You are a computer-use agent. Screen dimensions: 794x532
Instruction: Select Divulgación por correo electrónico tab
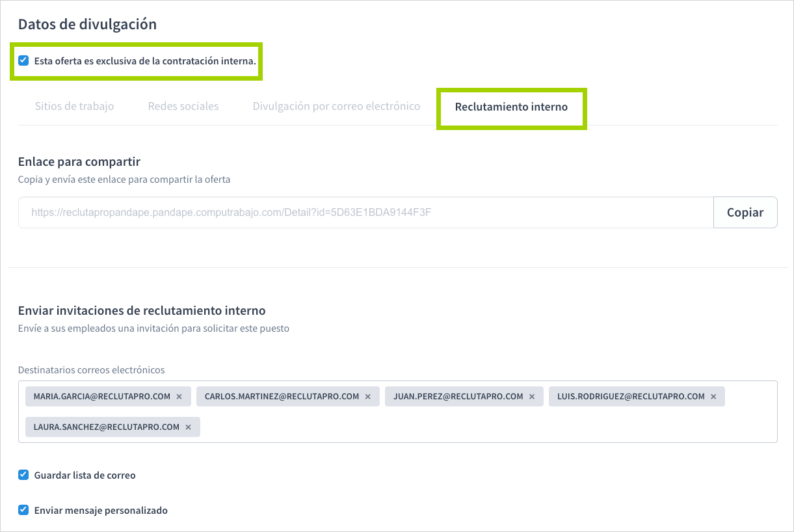336,106
